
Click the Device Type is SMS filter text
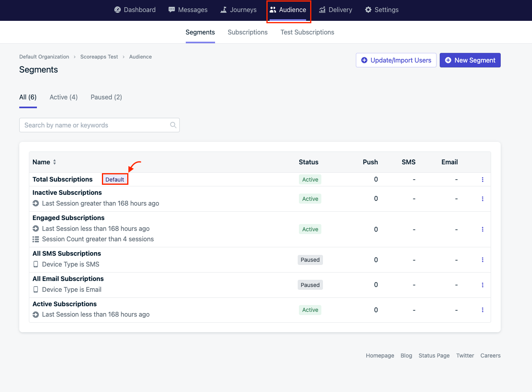pyautogui.click(x=71, y=264)
